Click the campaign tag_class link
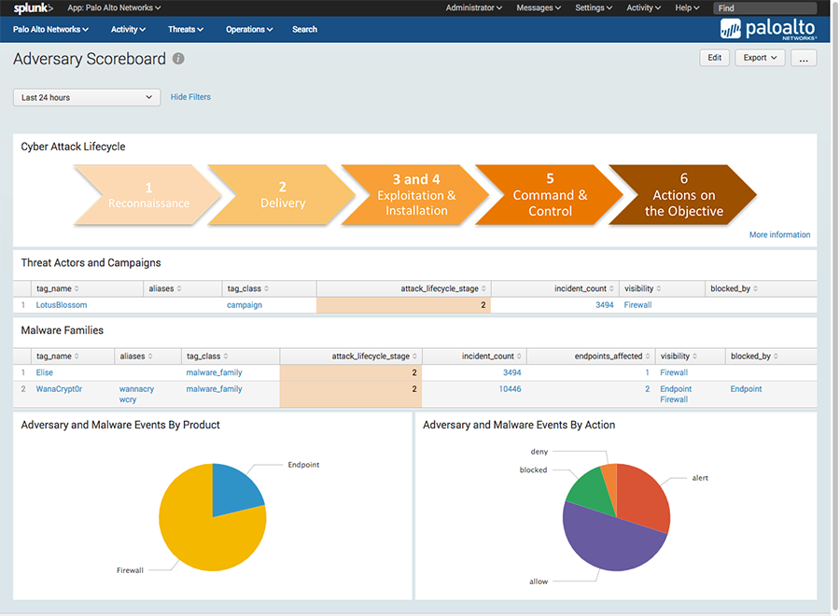Screen dimensions: 840x616 [245, 305]
